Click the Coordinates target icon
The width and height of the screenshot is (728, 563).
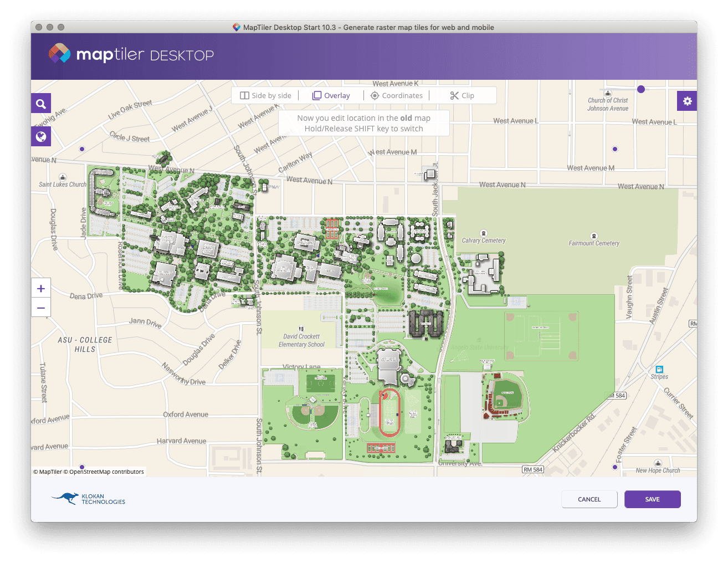click(x=375, y=95)
